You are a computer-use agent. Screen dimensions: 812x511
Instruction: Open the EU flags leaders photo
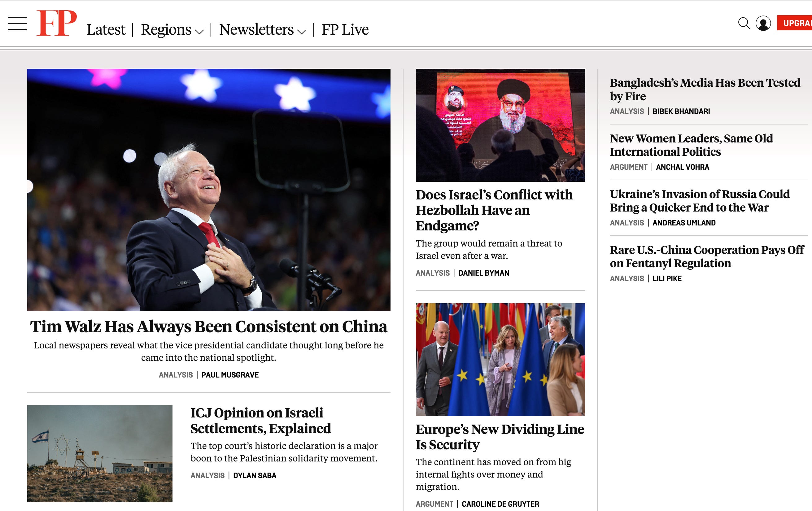(x=500, y=360)
